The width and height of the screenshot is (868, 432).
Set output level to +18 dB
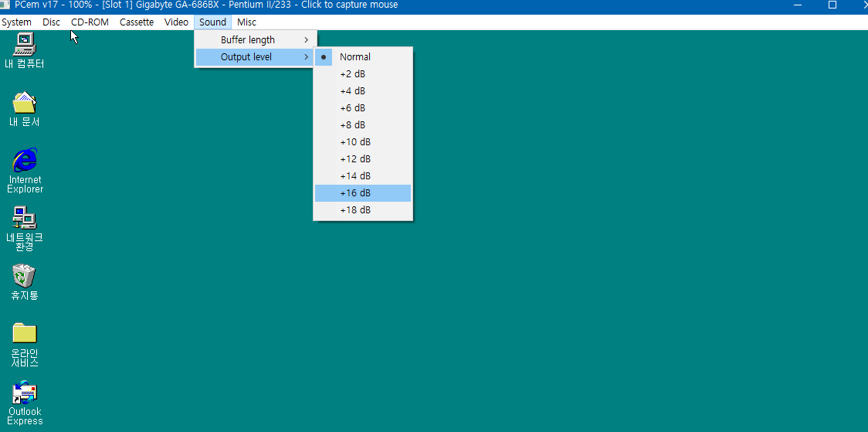point(363,210)
